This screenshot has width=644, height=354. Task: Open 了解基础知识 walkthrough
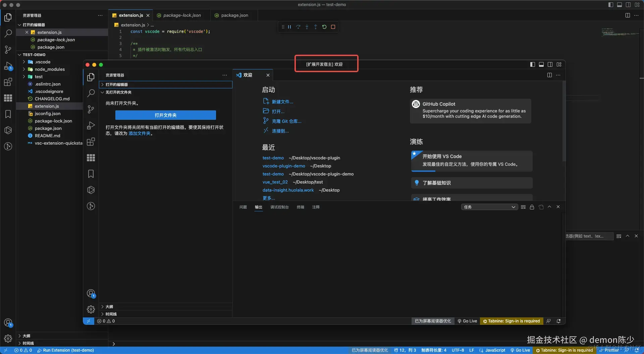pos(472,183)
